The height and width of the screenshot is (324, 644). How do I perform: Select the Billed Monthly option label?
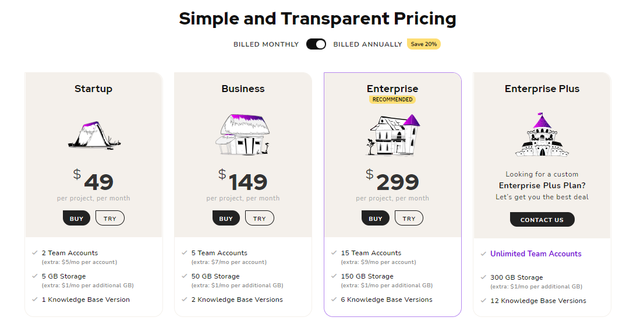click(x=266, y=44)
